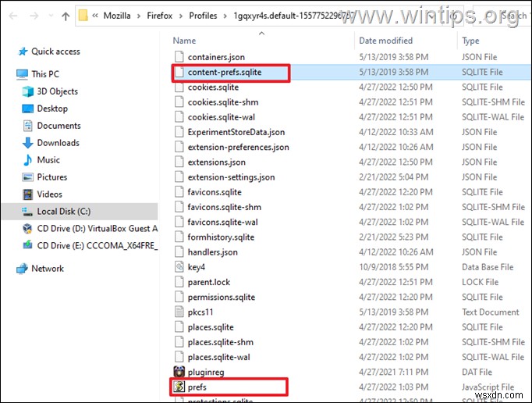
Task: Open Network in navigation pane
Action: point(48,269)
